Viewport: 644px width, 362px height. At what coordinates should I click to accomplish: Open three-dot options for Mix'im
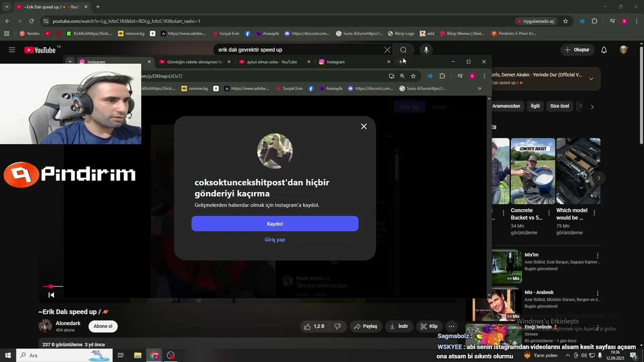(x=598, y=256)
